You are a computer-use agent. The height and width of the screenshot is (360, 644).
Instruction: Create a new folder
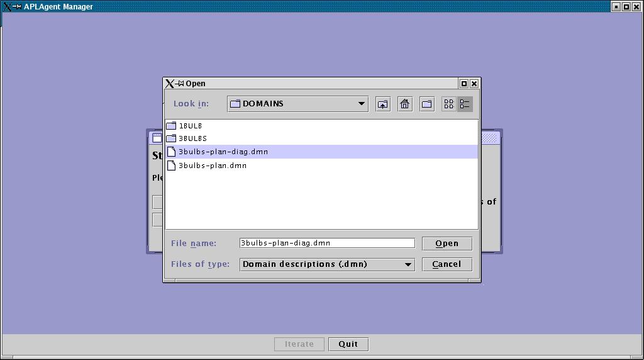tap(427, 104)
